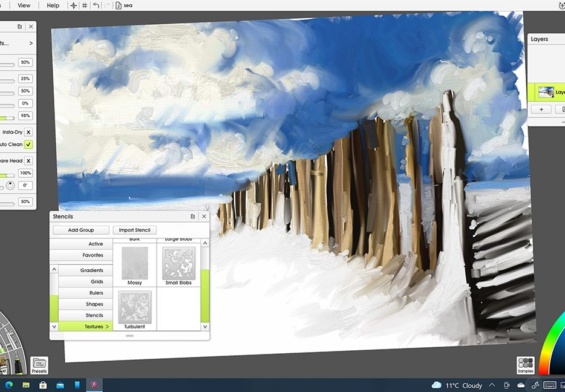Toggle the Square Head option
Screen dimensions: 565x392
(x=28, y=161)
